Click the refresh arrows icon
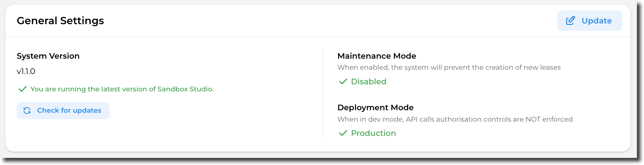This screenshot has width=644, height=165. pos(27,111)
